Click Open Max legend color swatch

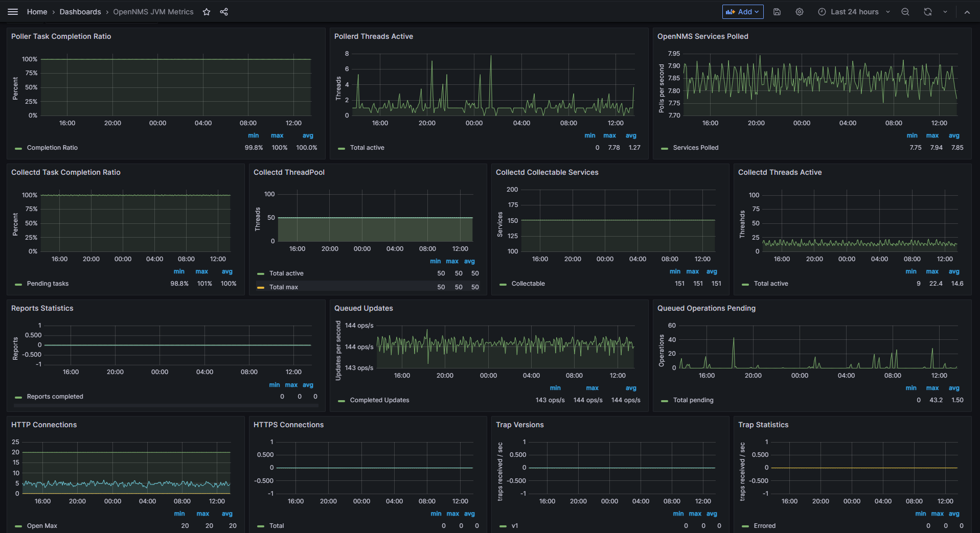click(x=18, y=526)
